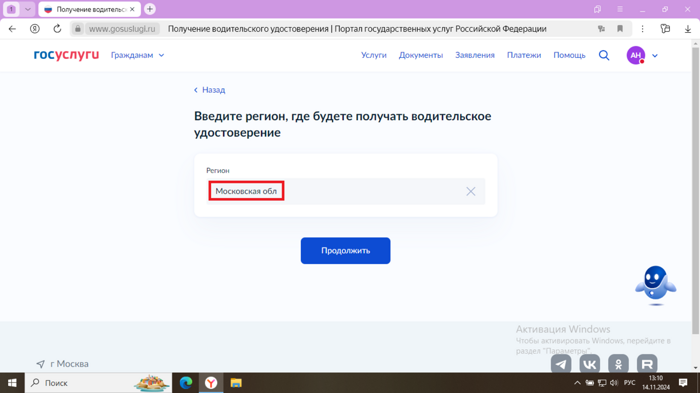Open the notification center icon
The height and width of the screenshot is (393, 700).
tap(683, 383)
